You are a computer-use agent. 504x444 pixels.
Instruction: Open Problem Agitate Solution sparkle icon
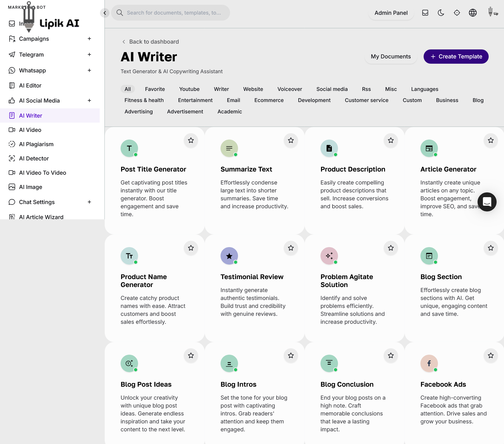(x=329, y=256)
